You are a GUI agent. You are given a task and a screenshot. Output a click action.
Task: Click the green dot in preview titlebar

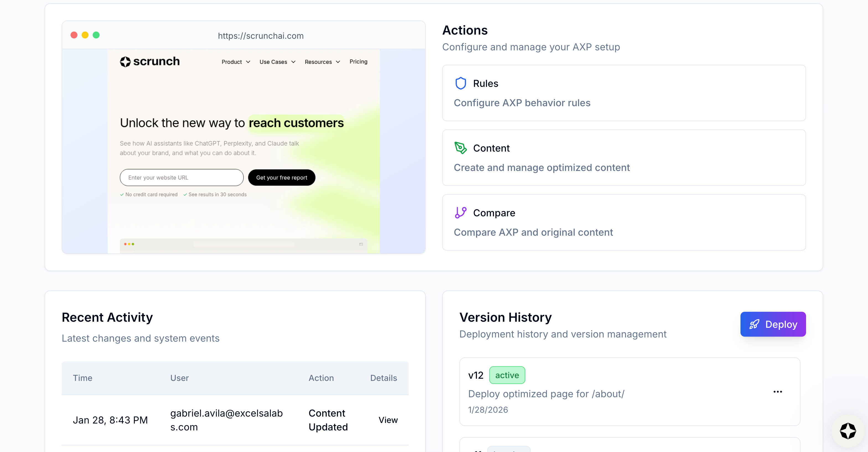(x=96, y=35)
